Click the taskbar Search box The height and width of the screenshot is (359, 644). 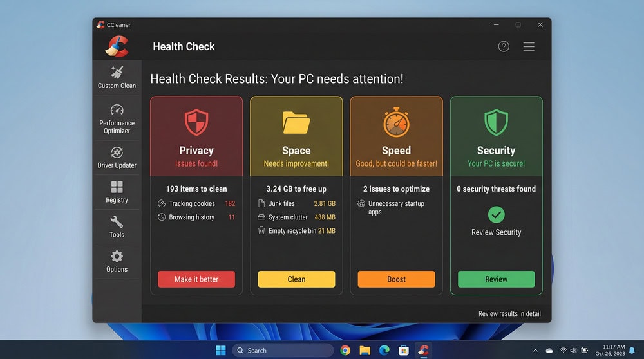tap(283, 351)
